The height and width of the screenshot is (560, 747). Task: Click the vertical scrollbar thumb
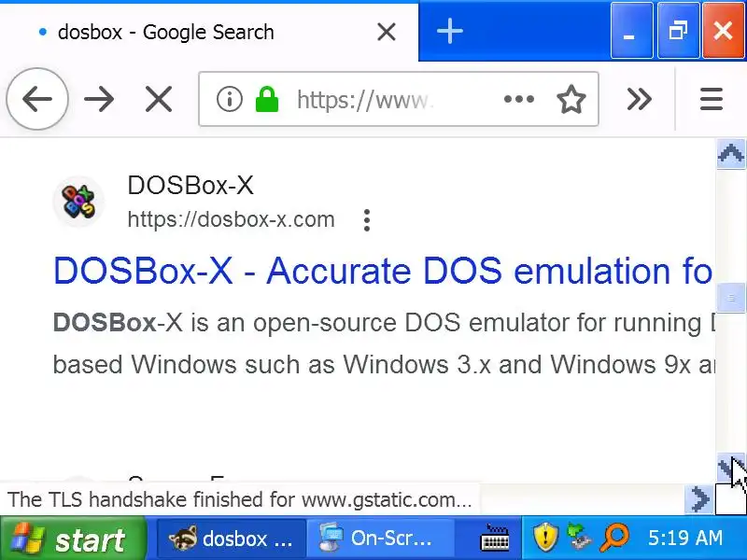(731, 298)
